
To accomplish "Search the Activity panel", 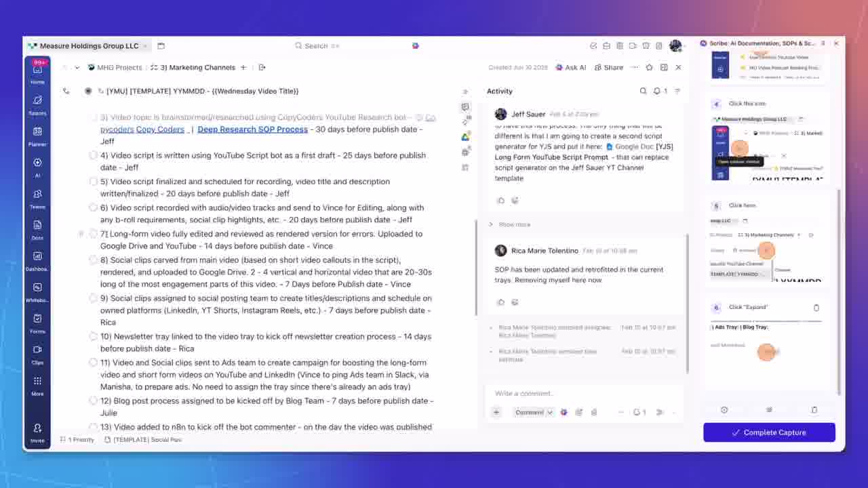I will tap(643, 91).
